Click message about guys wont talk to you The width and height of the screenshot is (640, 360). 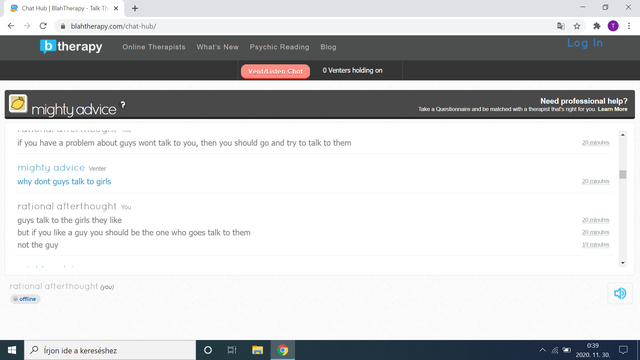pos(184,143)
